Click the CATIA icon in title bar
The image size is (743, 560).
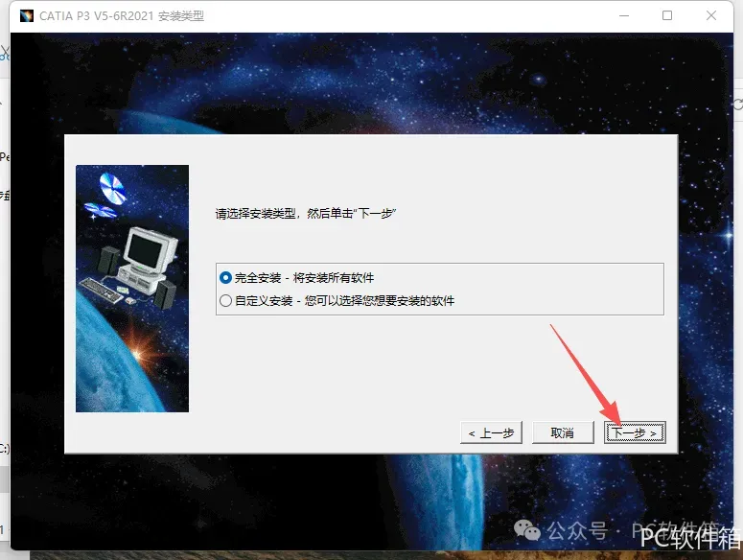pyautogui.click(x=27, y=15)
